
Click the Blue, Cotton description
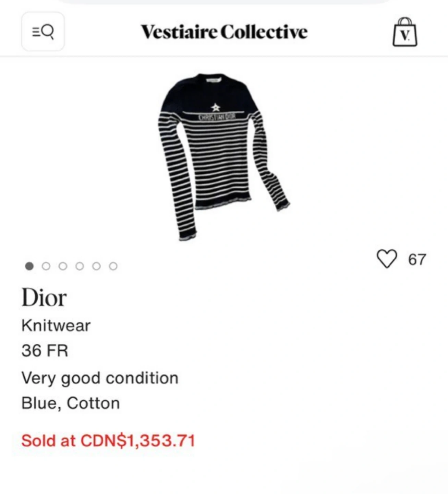[71, 403]
